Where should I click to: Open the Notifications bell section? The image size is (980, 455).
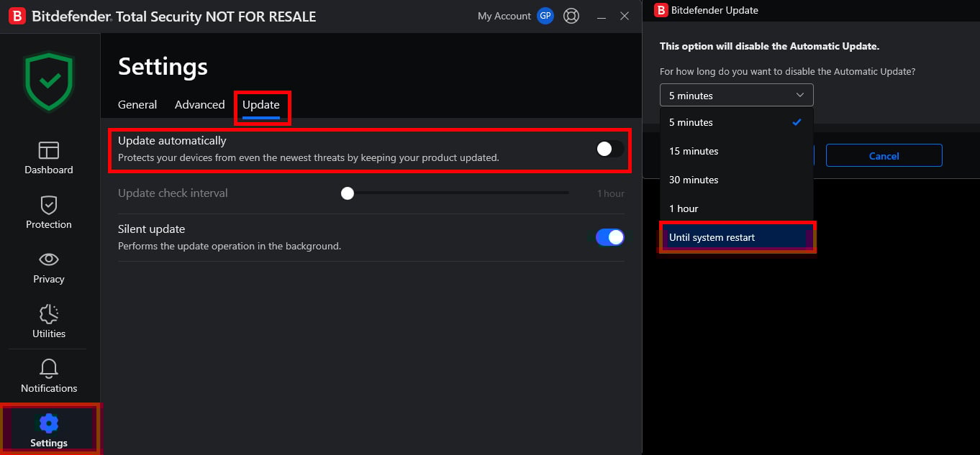click(49, 377)
